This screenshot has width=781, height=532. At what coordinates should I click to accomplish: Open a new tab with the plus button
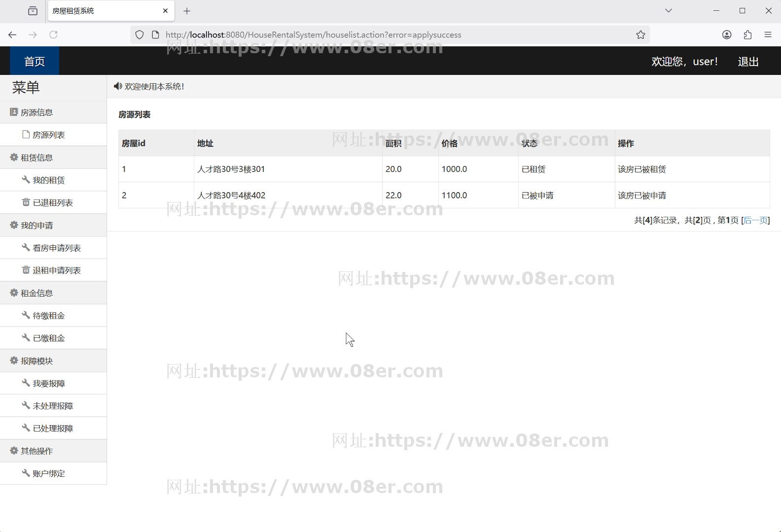[187, 11]
